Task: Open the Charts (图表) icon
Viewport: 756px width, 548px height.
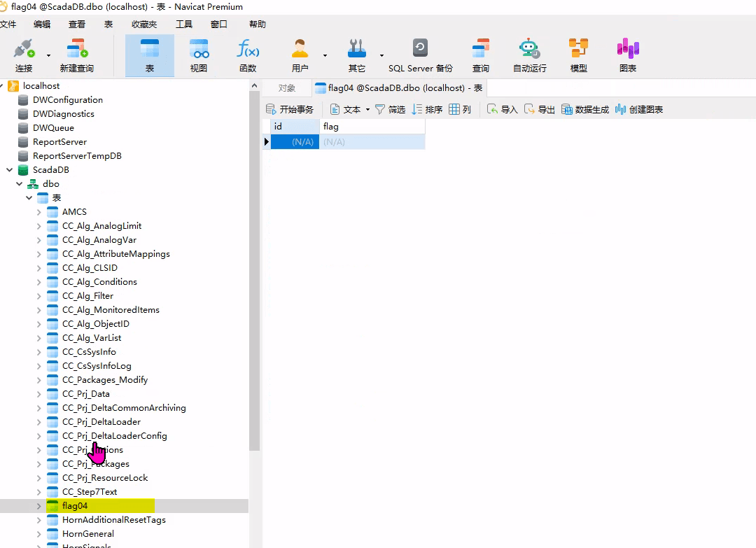Action: [628, 49]
